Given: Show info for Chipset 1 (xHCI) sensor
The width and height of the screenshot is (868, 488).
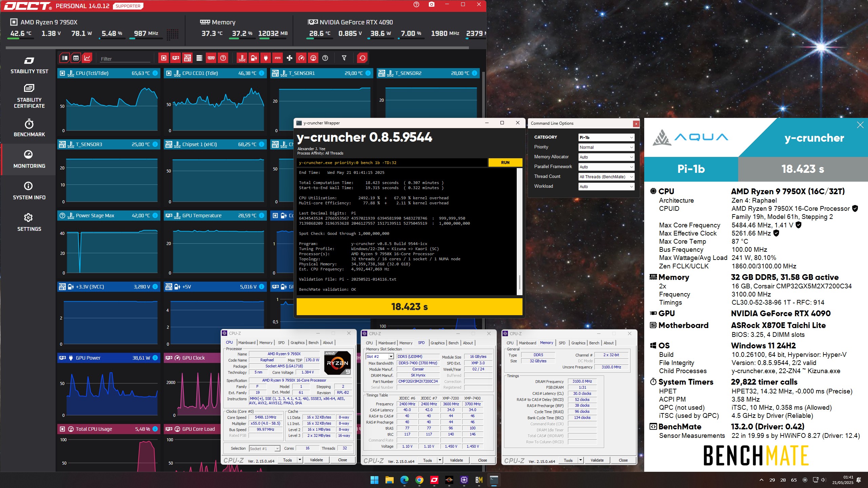Looking at the screenshot, I should tap(261, 144).
